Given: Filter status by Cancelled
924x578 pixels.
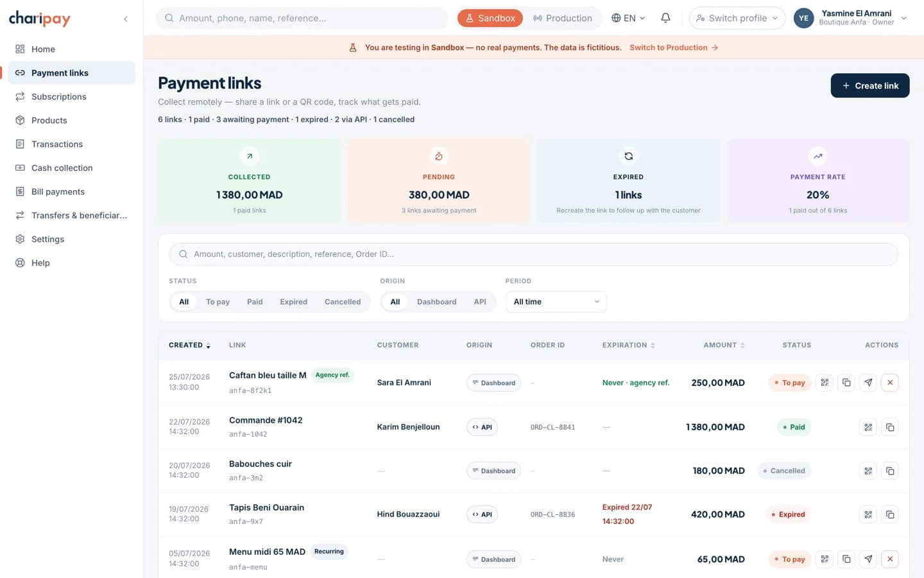Looking at the screenshot, I should pyautogui.click(x=343, y=302).
